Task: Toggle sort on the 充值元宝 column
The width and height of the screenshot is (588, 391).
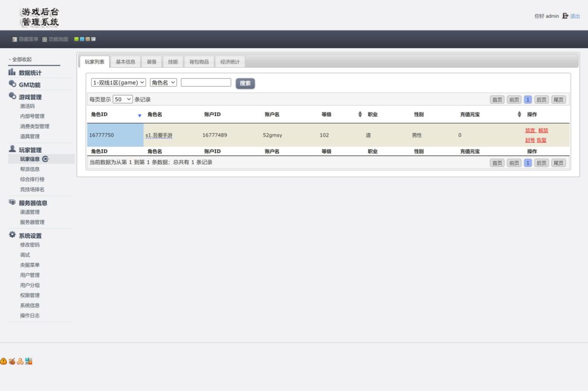Action: click(519, 114)
